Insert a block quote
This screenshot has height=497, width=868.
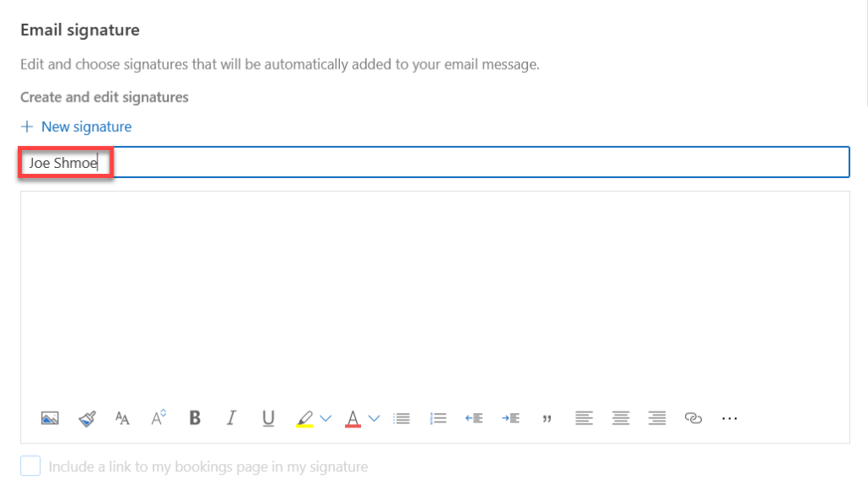[547, 418]
